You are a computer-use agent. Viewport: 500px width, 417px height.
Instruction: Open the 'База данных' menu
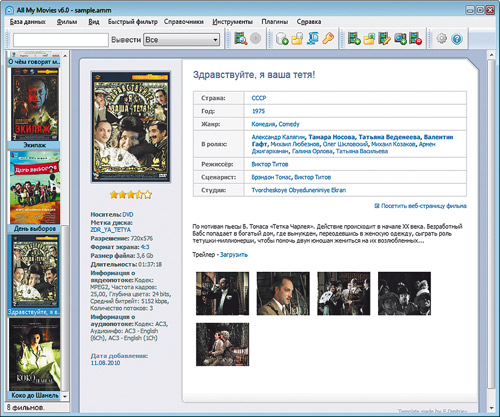pyautogui.click(x=28, y=22)
